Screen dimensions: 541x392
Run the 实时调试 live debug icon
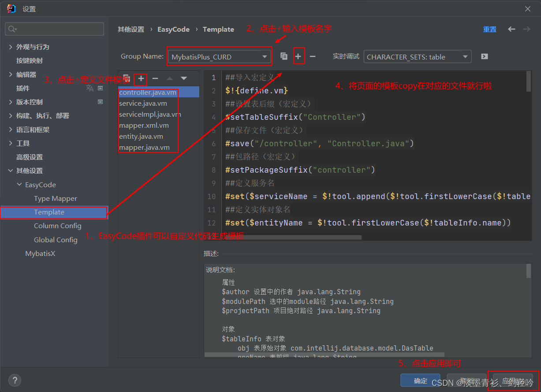484,56
